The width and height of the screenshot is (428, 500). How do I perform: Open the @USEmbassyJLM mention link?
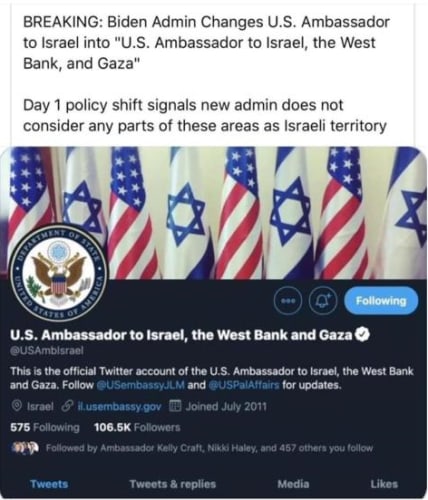point(140,385)
